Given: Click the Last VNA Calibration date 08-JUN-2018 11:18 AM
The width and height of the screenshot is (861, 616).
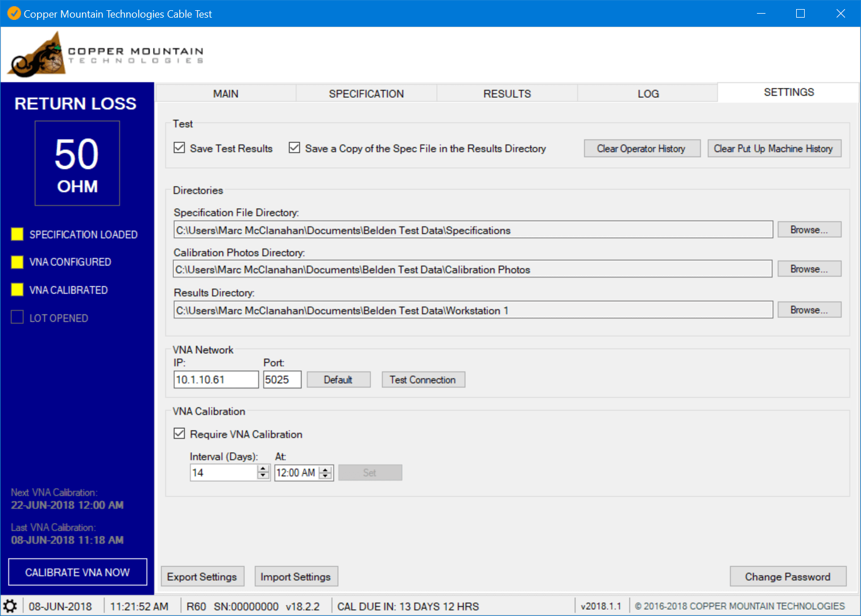Looking at the screenshot, I should click(x=68, y=540).
